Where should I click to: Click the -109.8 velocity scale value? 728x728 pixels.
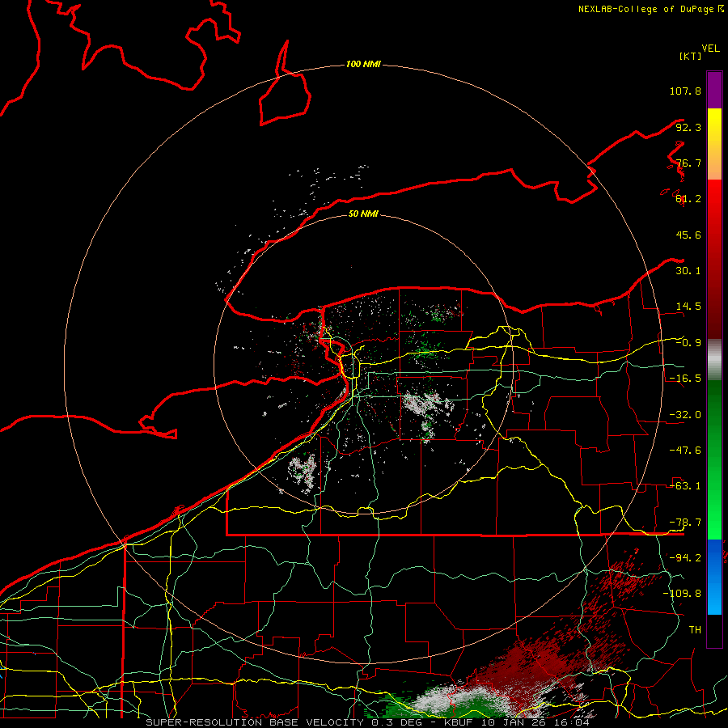point(683,594)
